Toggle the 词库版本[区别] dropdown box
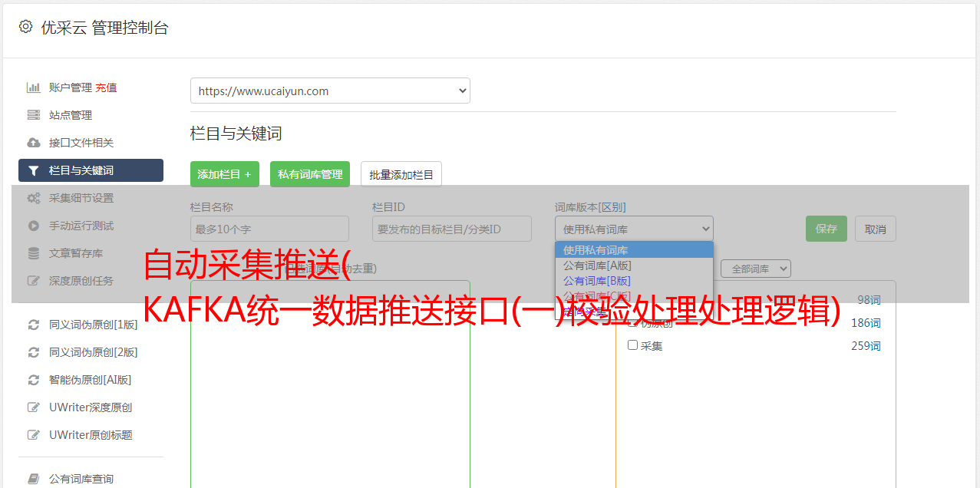The height and width of the screenshot is (488, 980). click(634, 229)
